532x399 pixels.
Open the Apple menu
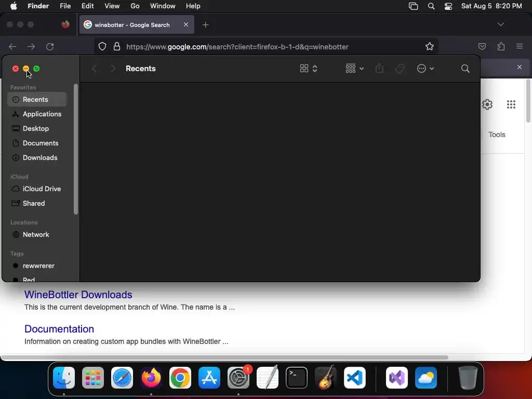(x=14, y=6)
